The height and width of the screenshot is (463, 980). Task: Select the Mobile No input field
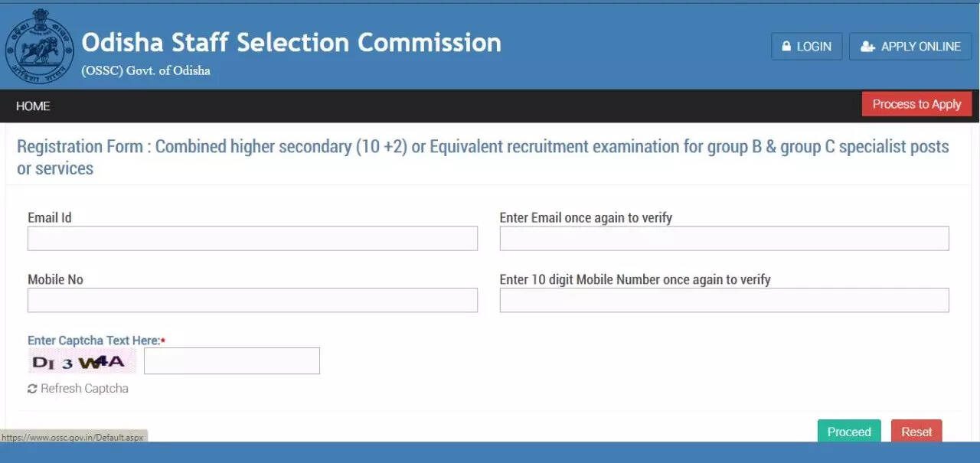[252, 300]
